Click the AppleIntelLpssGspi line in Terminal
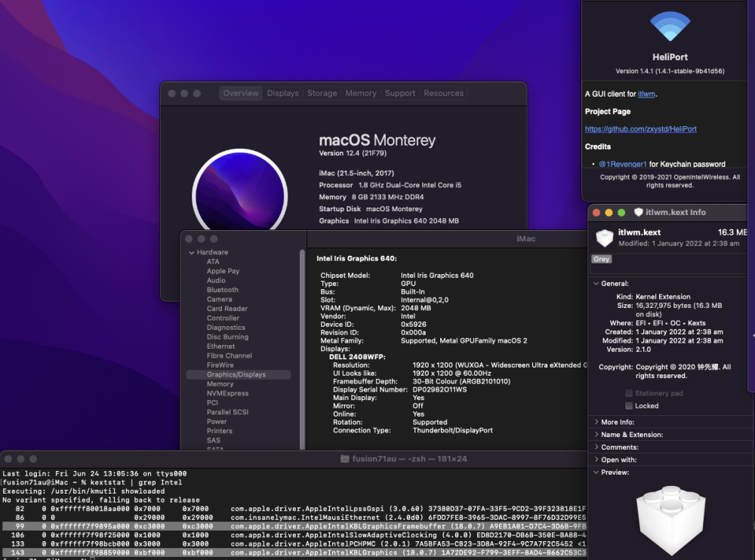This screenshot has width=755, height=560. point(294,509)
